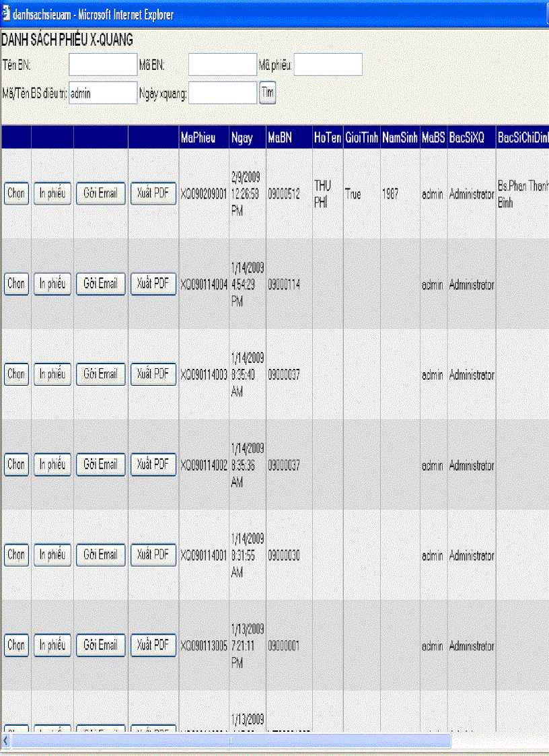Click the Mã phiếu text field
This screenshot has height=756, width=549.
click(x=328, y=65)
